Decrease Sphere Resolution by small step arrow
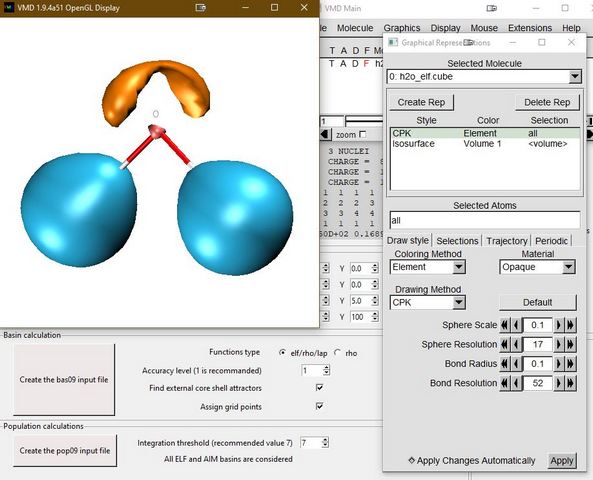 pos(516,345)
